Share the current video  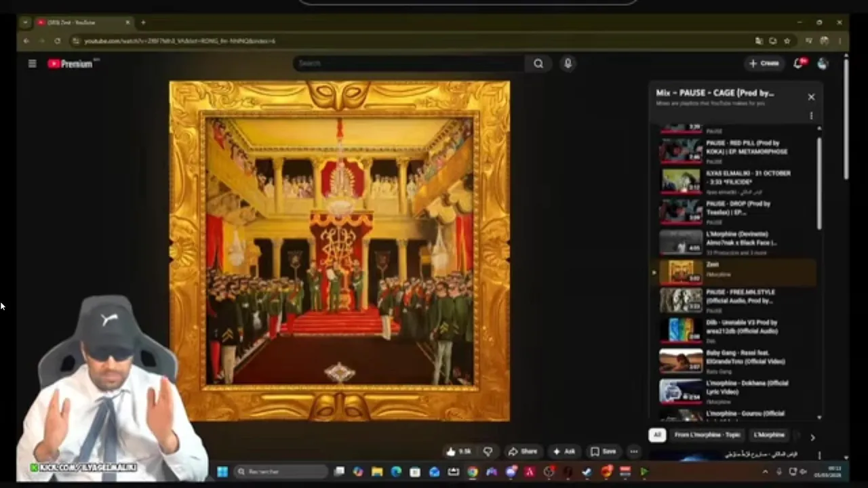point(523,451)
